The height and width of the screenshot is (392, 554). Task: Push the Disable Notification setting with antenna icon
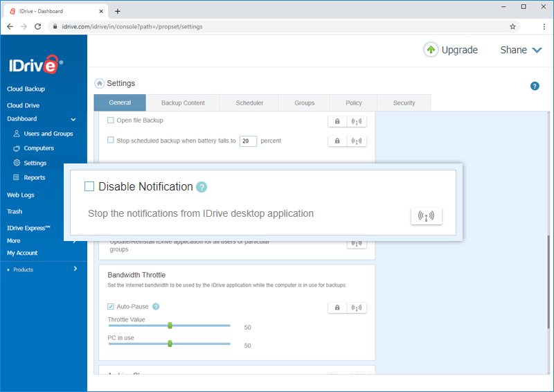(x=426, y=215)
